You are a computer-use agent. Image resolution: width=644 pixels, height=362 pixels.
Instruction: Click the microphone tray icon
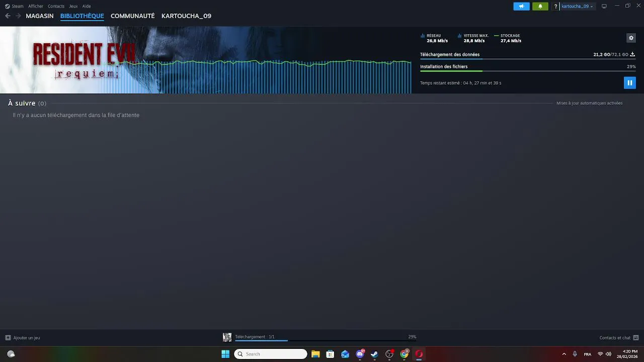pos(575,354)
